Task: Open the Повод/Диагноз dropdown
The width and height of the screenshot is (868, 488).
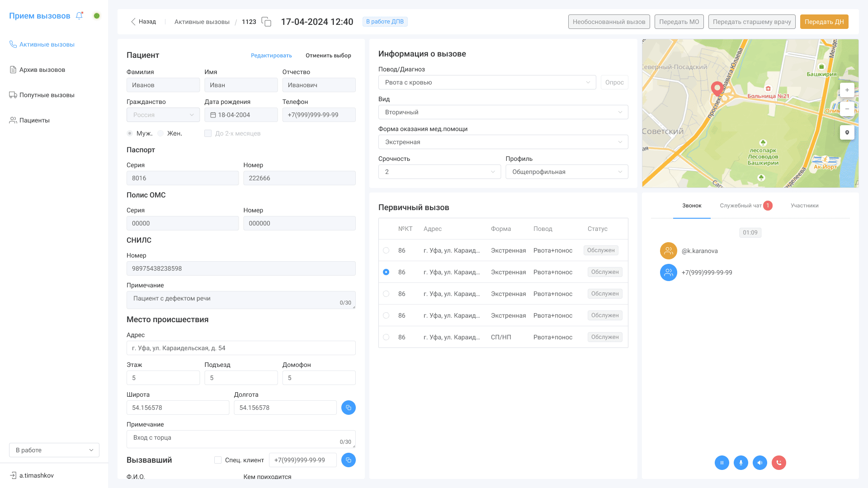Action: (487, 82)
